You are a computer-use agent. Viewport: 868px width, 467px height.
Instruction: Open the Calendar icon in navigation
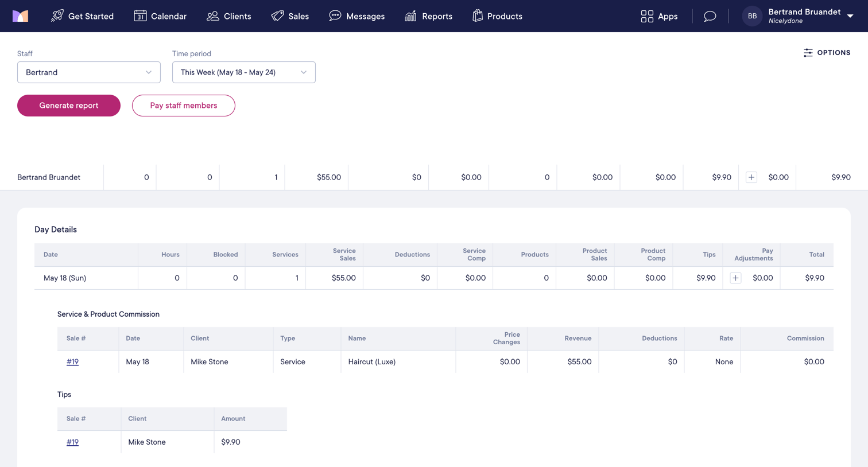pos(140,16)
